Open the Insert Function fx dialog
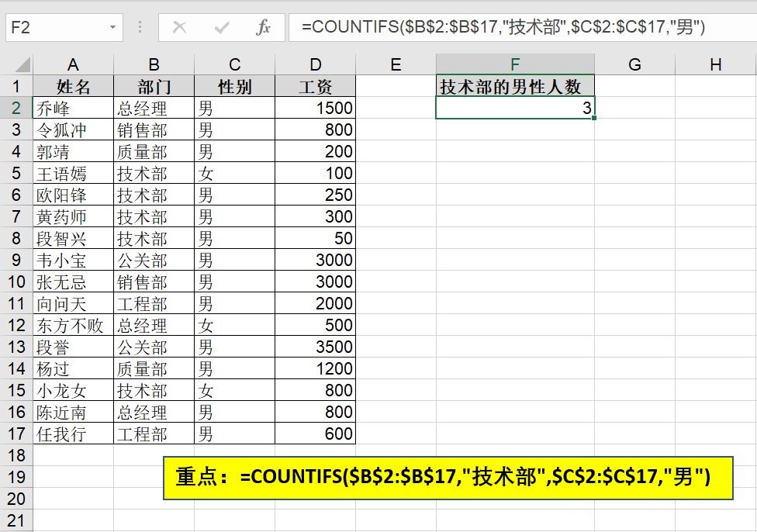The width and height of the screenshot is (757, 532). pos(263,27)
